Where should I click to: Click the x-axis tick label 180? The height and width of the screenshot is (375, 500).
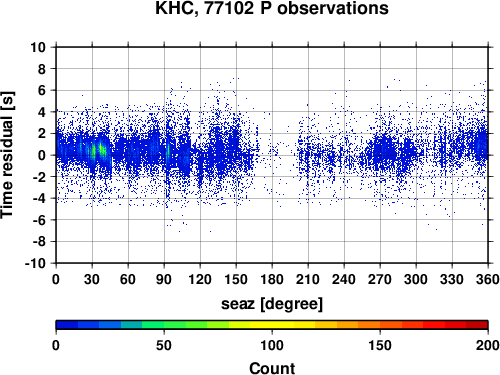tap(272, 279)
